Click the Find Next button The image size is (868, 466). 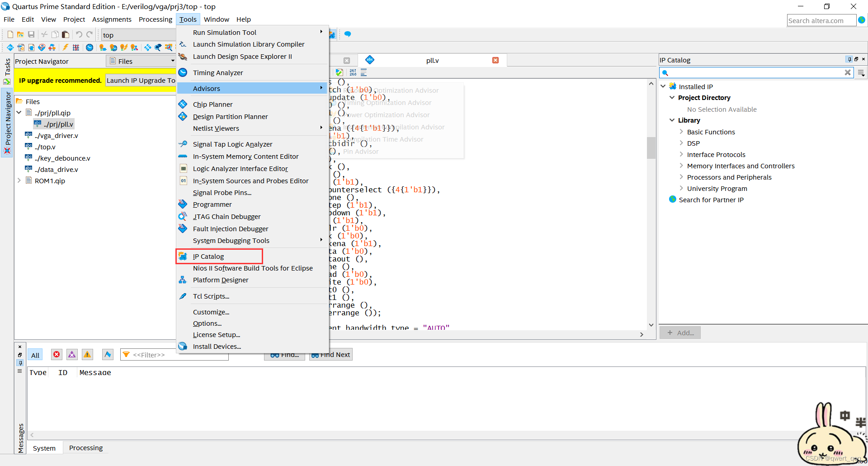(x=331, y=355)
